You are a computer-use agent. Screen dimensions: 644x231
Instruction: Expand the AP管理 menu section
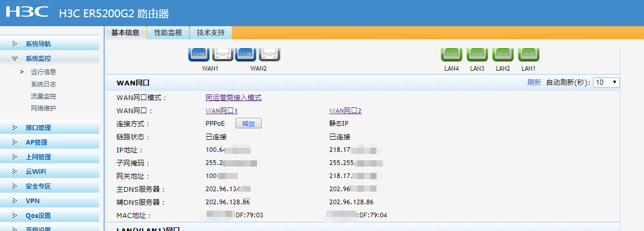pyautogui.click(x=49, y=142)
